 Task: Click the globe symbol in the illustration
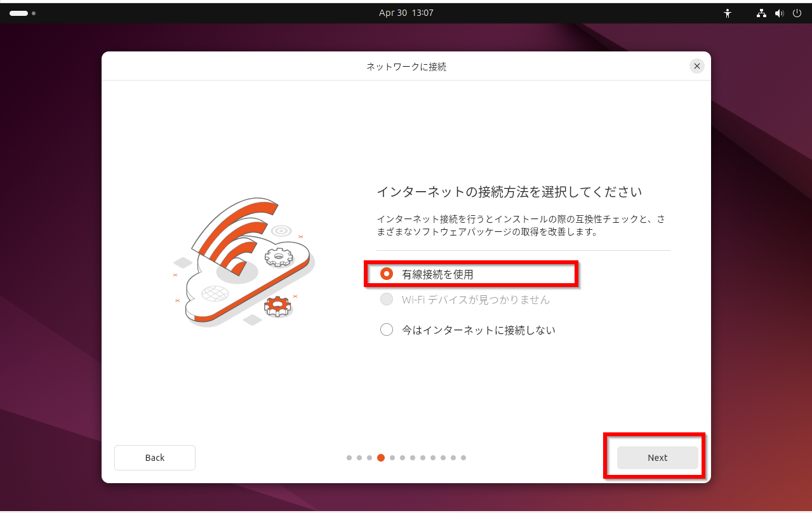click(215, 294)
